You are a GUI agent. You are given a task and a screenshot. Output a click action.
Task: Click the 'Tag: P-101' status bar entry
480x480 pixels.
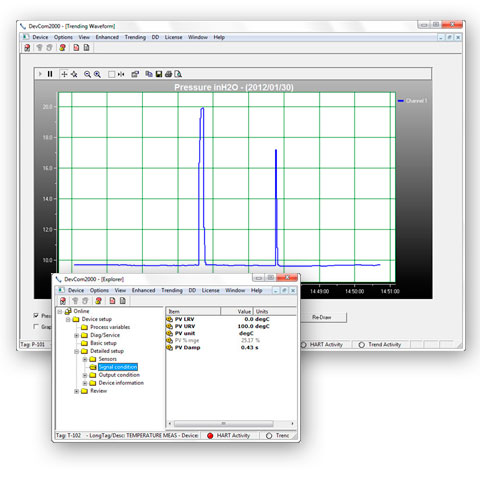tap(33, 344)
